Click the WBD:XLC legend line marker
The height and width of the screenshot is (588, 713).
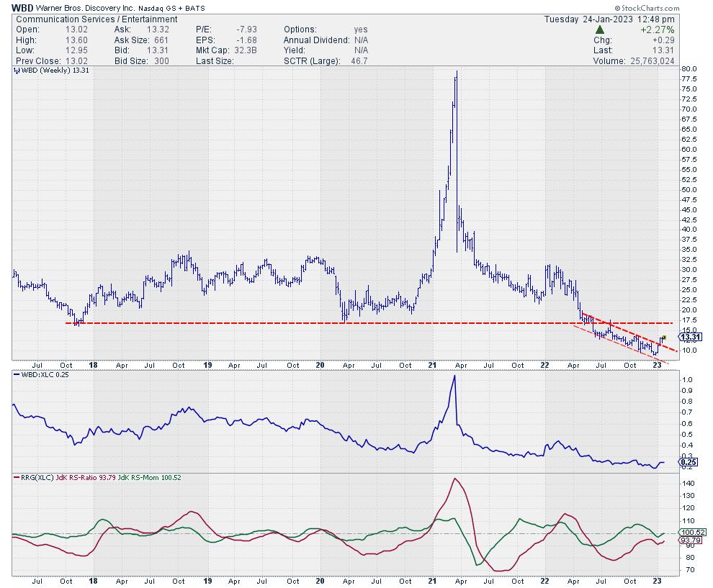coord(15,376)
